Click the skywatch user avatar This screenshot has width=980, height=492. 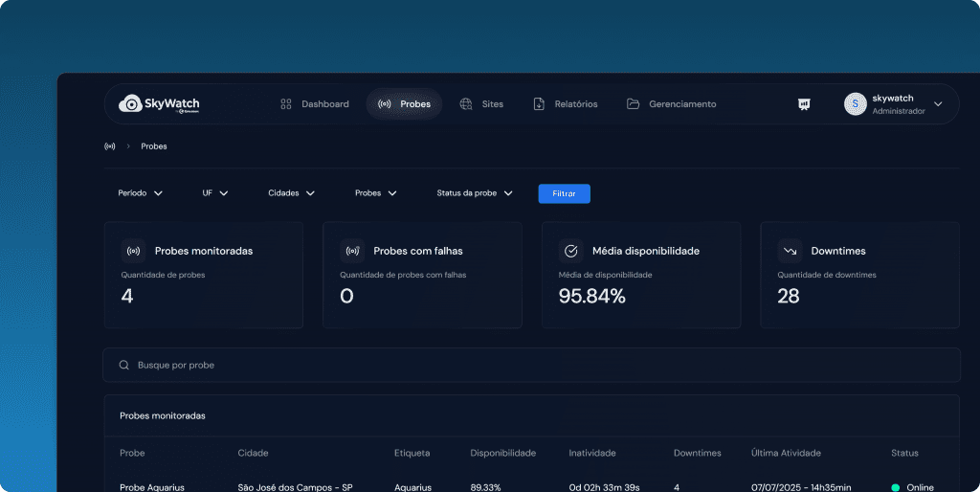855,103
